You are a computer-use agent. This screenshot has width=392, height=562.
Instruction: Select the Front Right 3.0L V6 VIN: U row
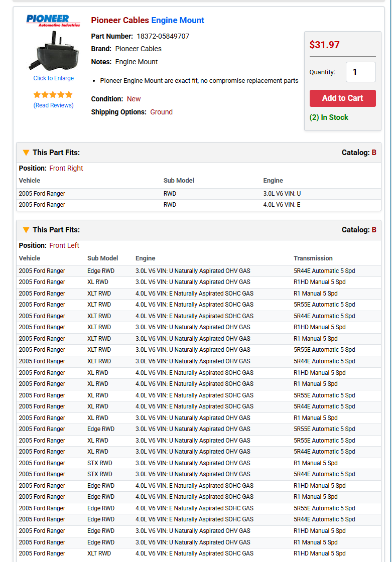[x=198, y=194]
